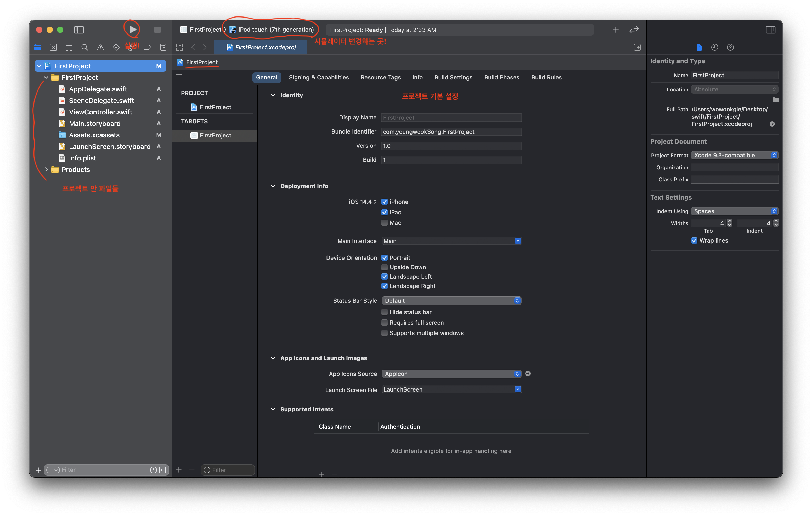Click the Bundle Identifier input field
The width and height of the screenshot is (812, 516).
451,131
